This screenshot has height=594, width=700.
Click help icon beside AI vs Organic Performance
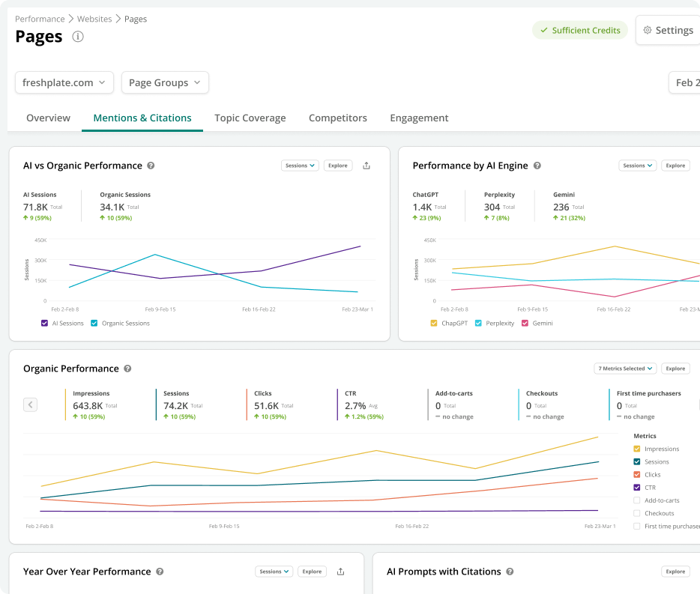tap(151, 166)
